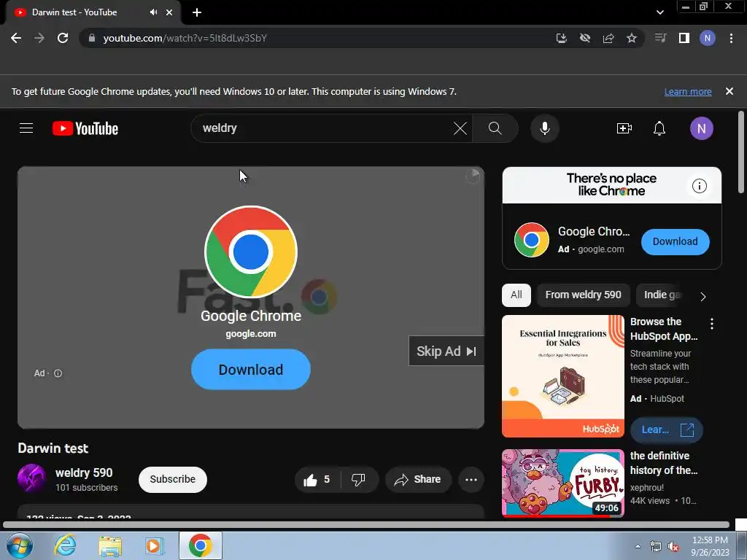Click the page vertical scrollbar thumb
747x560 pixels.
tap(741, 152)
